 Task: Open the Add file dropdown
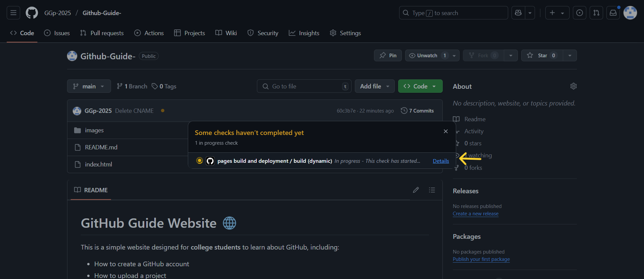[375, 86]
